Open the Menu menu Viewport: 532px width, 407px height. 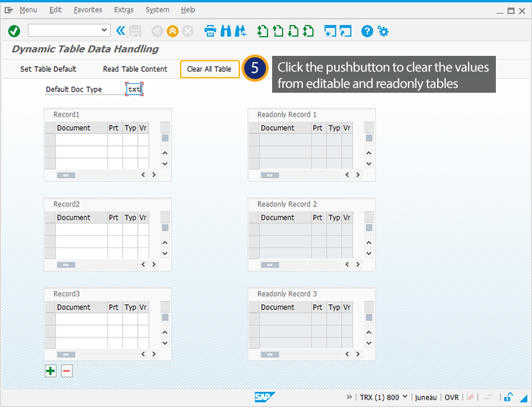click(x=28, y=10)
